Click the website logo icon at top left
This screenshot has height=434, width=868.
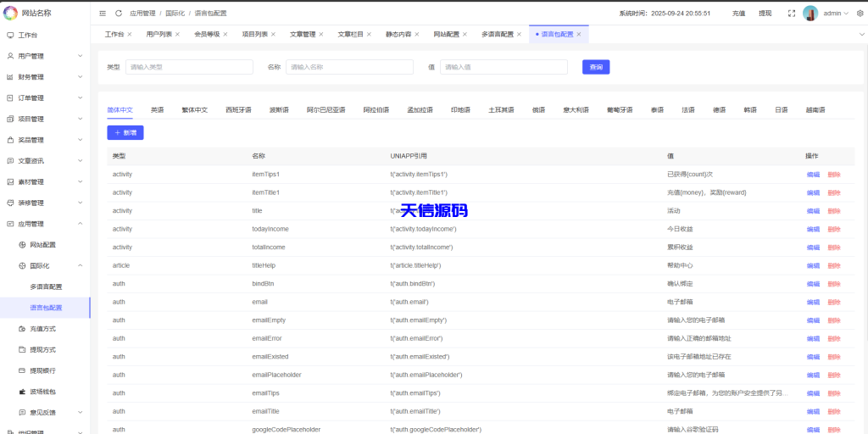tap(10, 13)
